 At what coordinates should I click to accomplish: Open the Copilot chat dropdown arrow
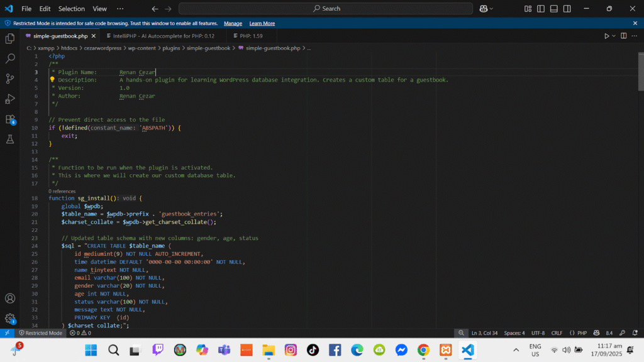491,9
